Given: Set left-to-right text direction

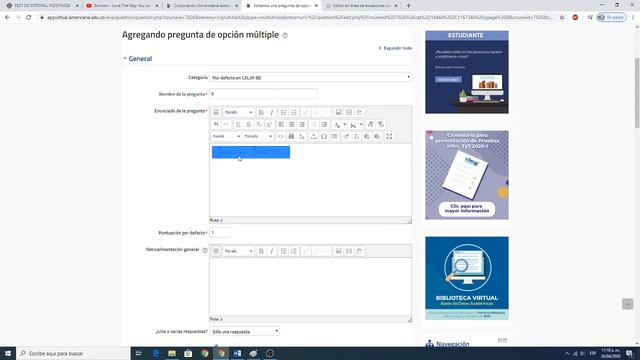Looking at the screenshot, I should (x=370, y=124).
